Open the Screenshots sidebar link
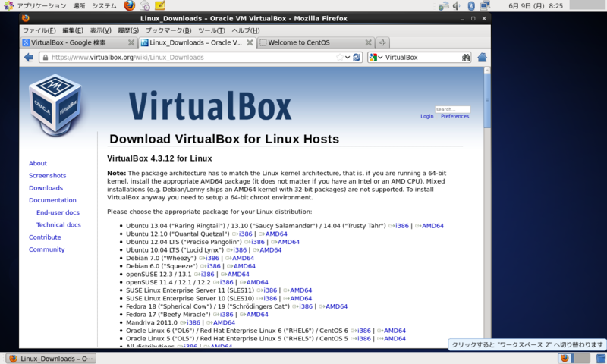The width and height of the screenshot is (607, 364). [x=47, y=176]
